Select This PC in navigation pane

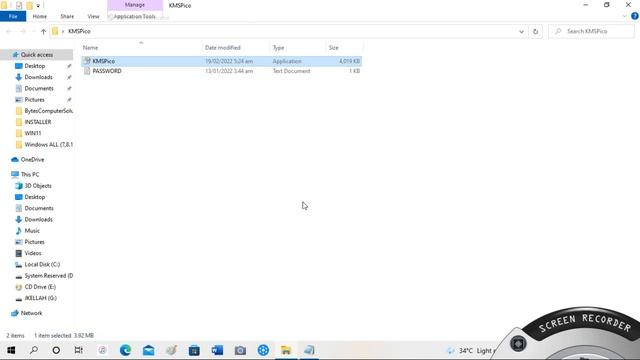coord(30,174)
